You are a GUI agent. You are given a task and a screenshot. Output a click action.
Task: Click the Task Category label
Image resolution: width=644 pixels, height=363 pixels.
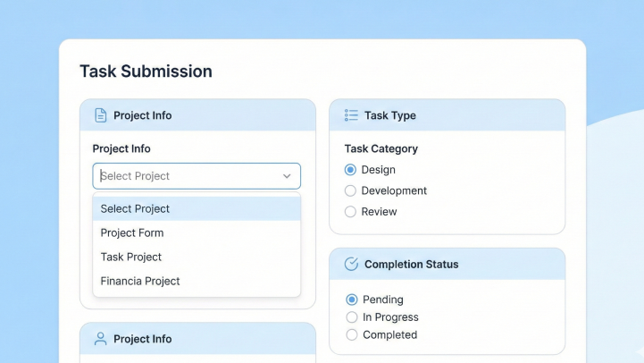[x=381, y=148]
